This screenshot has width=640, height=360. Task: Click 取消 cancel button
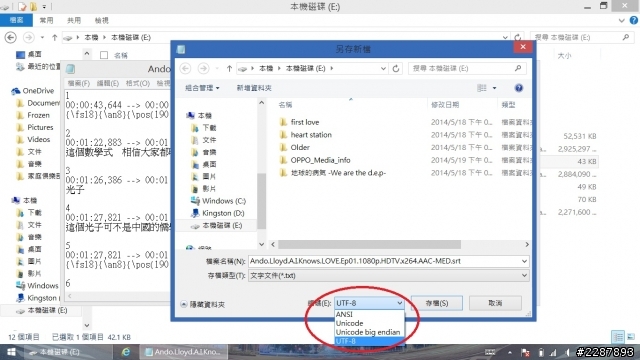pos(495,303)
